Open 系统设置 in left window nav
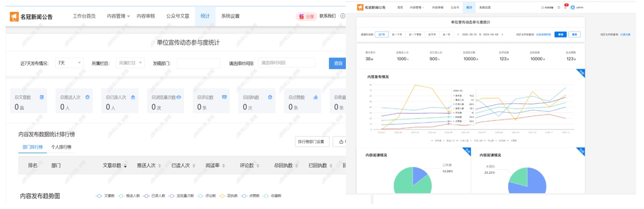Image resolution: width=644 pixels, height=209 pixels. 231,17
